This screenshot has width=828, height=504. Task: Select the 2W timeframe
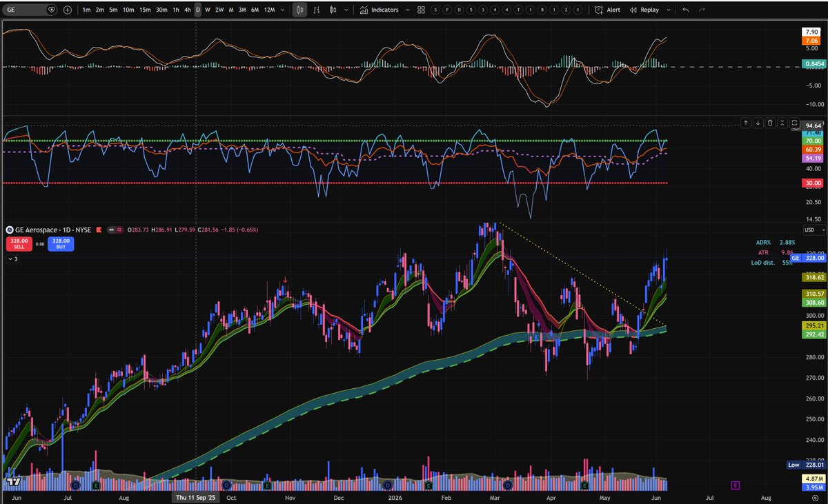coord(219,10)
